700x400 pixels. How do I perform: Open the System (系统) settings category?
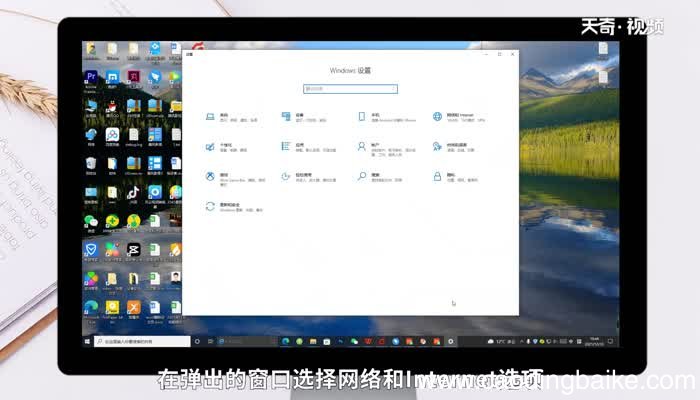pyautogui.click(x=232, y=117)
